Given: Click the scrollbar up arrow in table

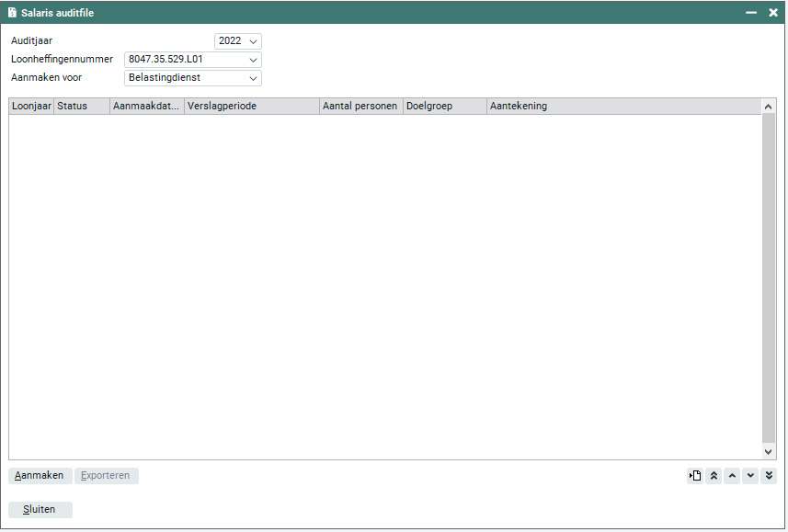Looking at the screenshot, I should (769, 107).
